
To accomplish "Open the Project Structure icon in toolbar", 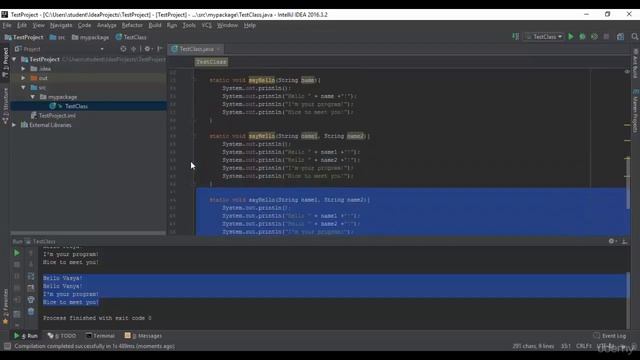I will click(x=620, y=37).
